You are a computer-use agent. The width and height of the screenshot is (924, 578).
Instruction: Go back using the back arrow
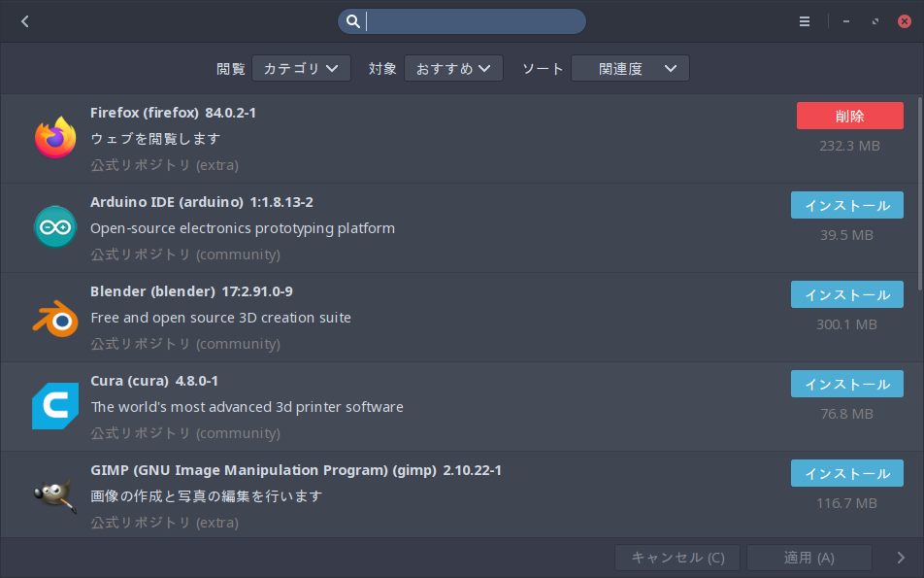[x=25, y=21]
